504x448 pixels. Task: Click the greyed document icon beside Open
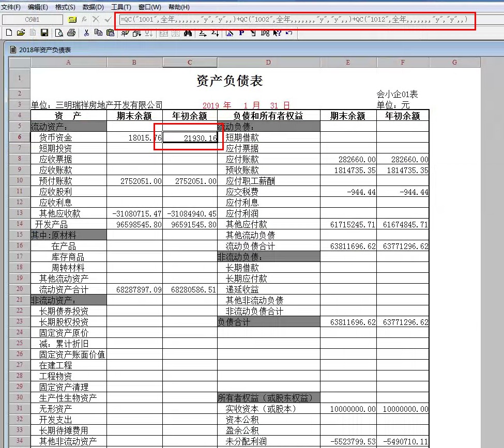point(33,33)
